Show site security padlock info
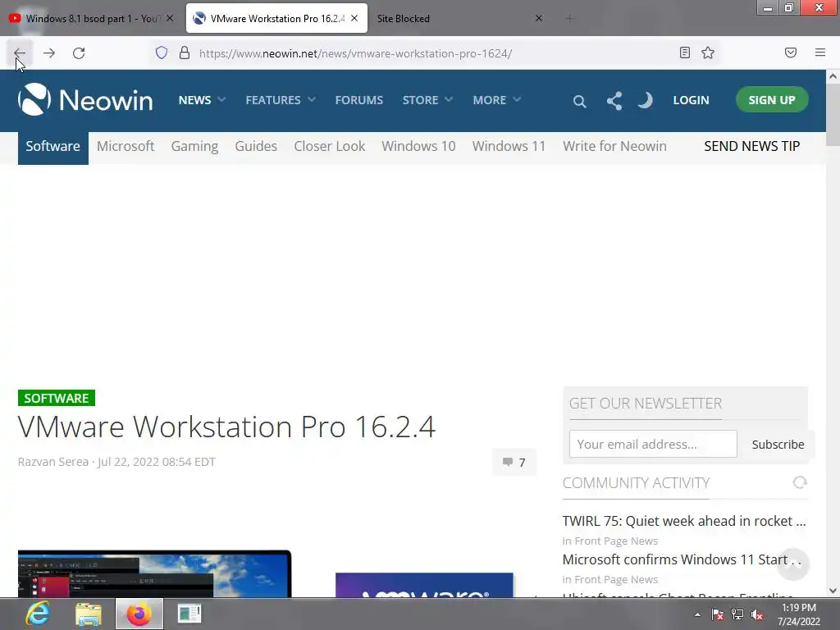Image resolution: width=840 pixels, height=630 pixels. (x=185, y=52)
